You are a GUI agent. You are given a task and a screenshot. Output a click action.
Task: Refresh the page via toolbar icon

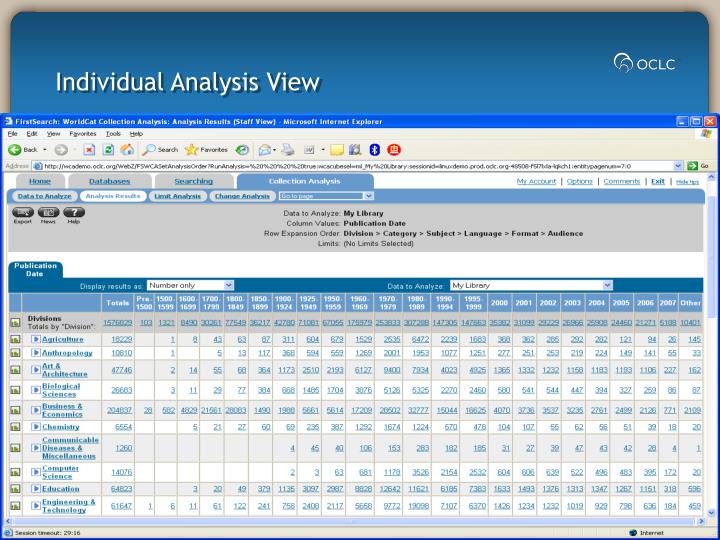[x=108, y=150]
